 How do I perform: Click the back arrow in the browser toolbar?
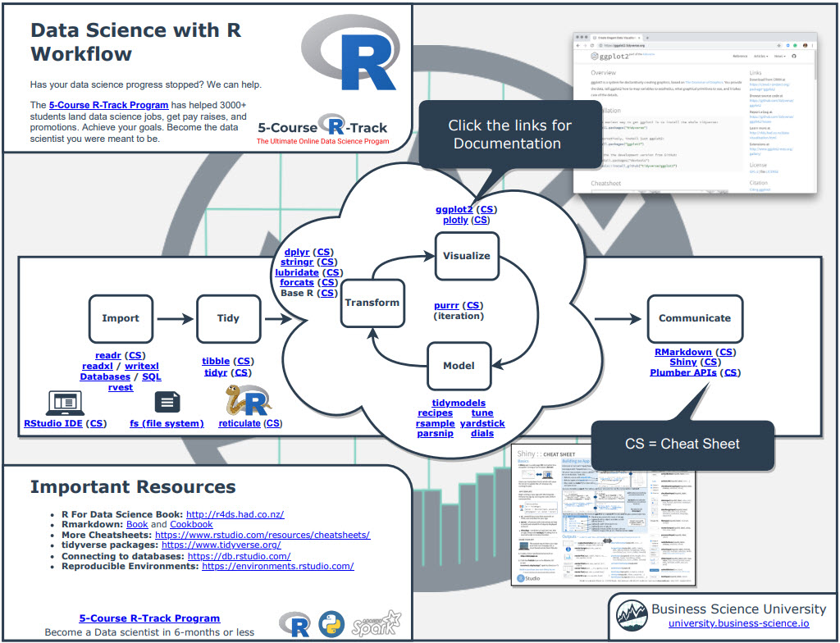pos(577,45)
